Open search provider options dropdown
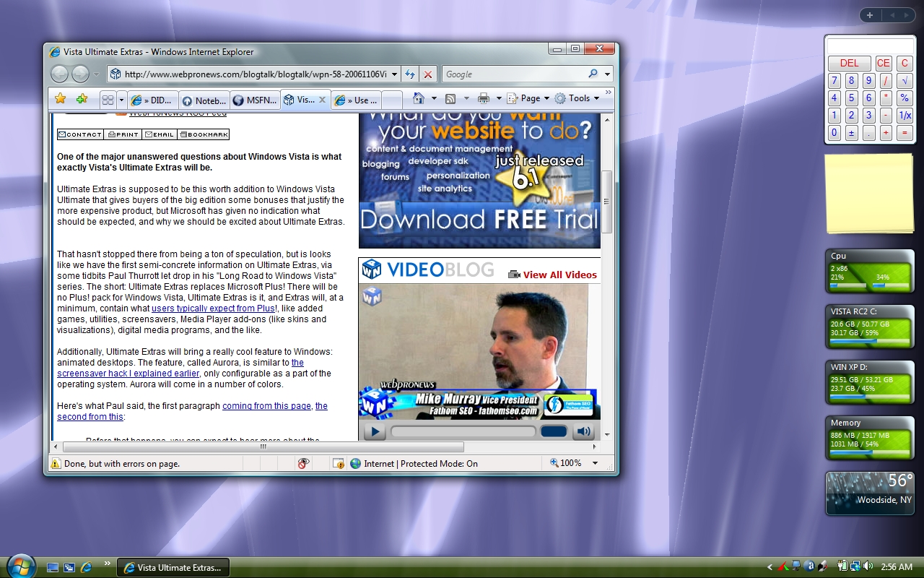 pyautogui.click(x=607, y=74)
